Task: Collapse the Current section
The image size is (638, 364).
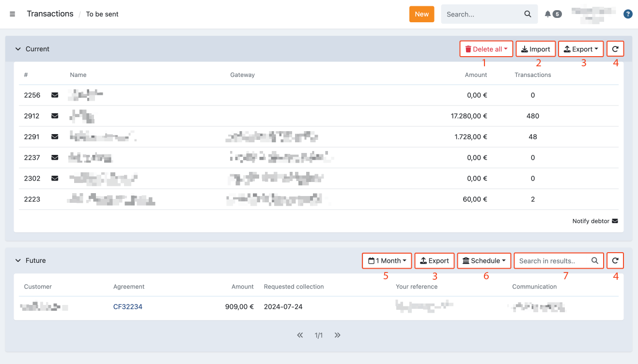Action: tap(18, 49)
